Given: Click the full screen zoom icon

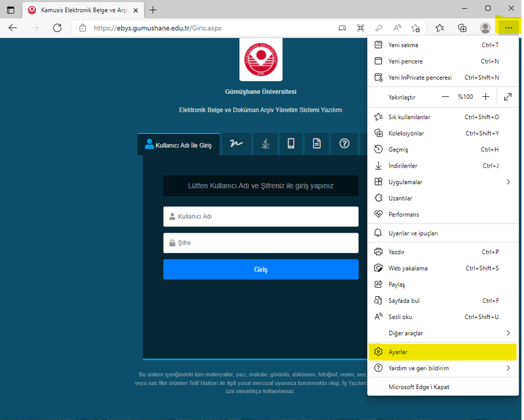Looking at the screenshot, I should point(508,97).
